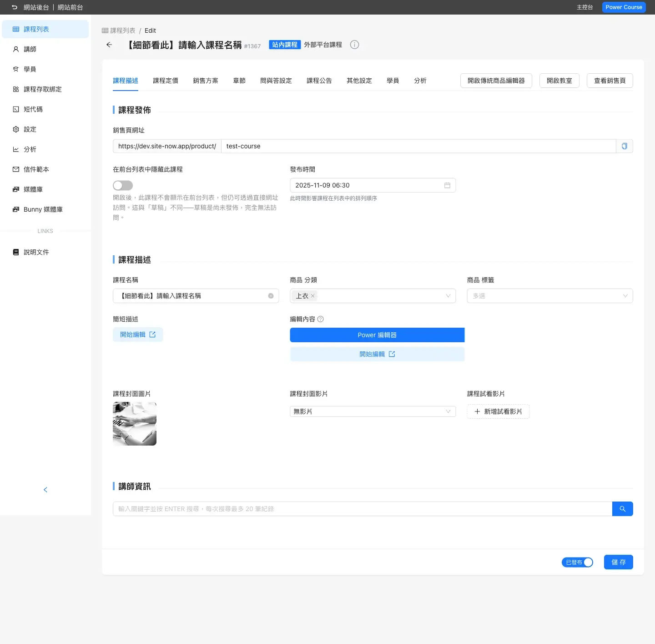The width and height of the screenshot is (655, 644).
Task: Open 講師 in the sidebar
Action: click(45, 49)
